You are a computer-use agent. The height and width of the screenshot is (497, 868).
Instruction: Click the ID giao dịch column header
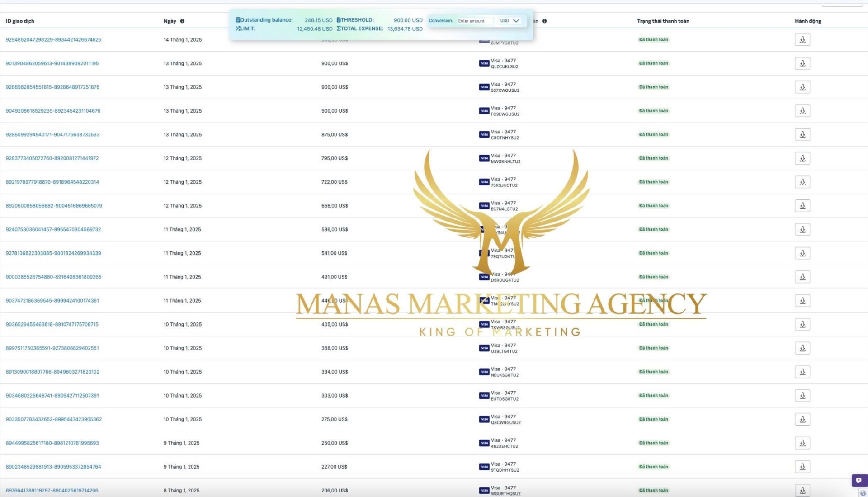click(x=20, y=21)
